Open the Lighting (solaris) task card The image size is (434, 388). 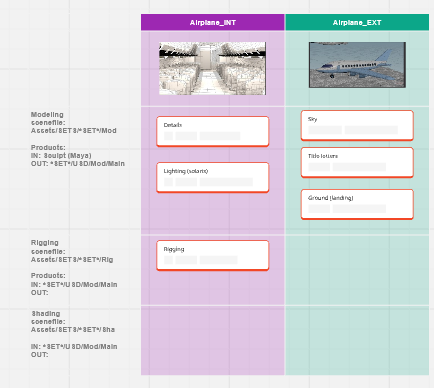point(213,177)
